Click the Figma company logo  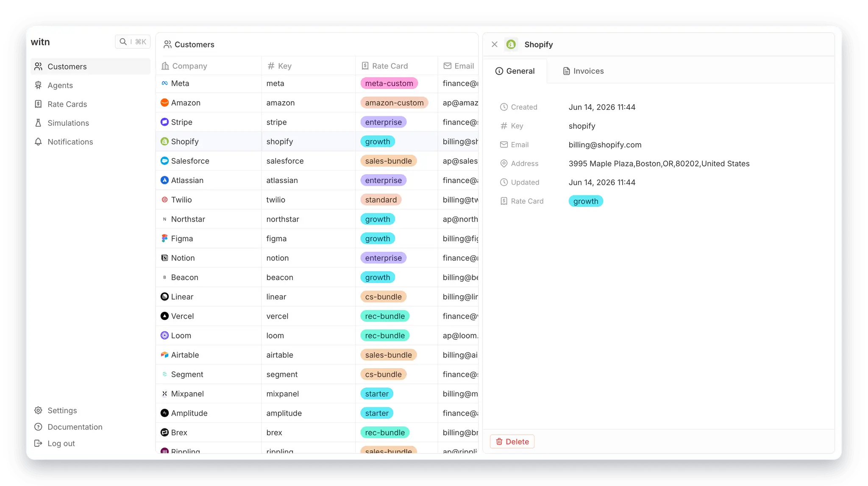pyautogui.click(x=164, y=239)
